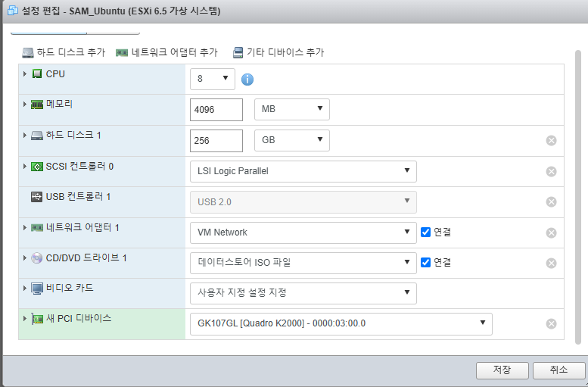The height and width of the screenshot is (387, 588).
Task: Open the Quadro K2000 PCI device dropdown
Action: [x=341, y=323]
